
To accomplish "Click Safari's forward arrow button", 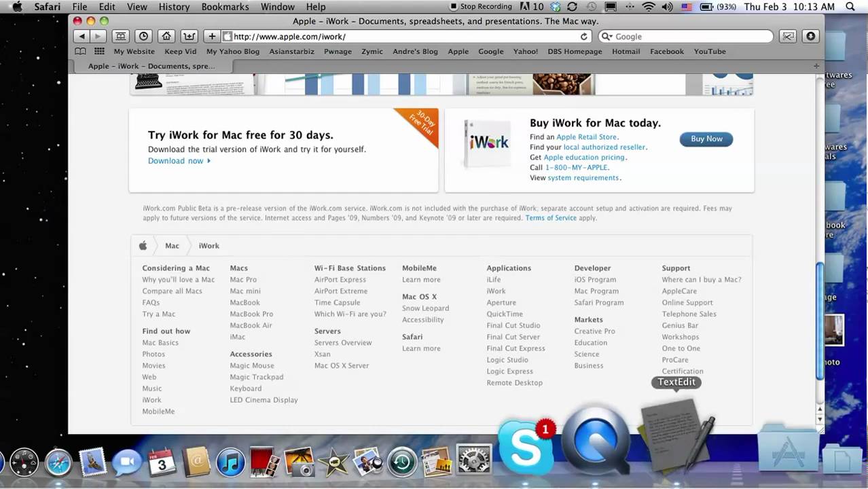I will [x=98, y=36].
